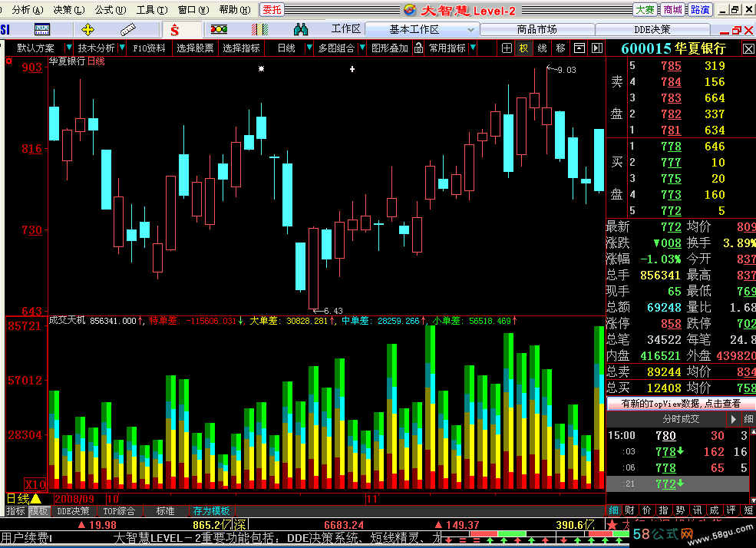Select the 模板 bottom tab

coord(38,511)
